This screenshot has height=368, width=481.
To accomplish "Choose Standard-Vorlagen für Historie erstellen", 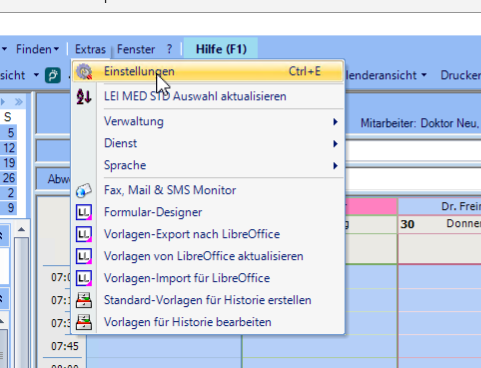I will [208, 300].
